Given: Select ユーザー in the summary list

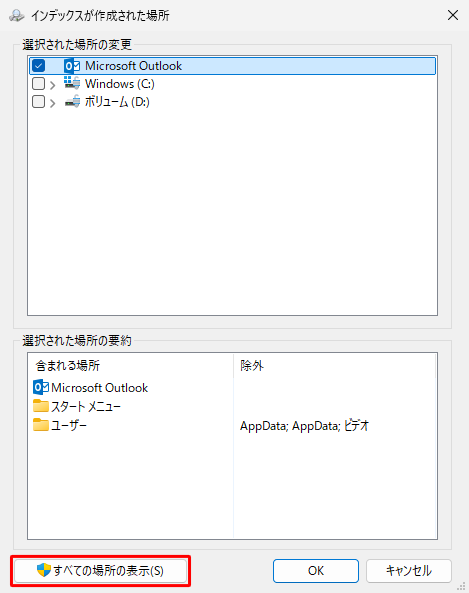Looking at the screenshot, I should coord(69,425).
